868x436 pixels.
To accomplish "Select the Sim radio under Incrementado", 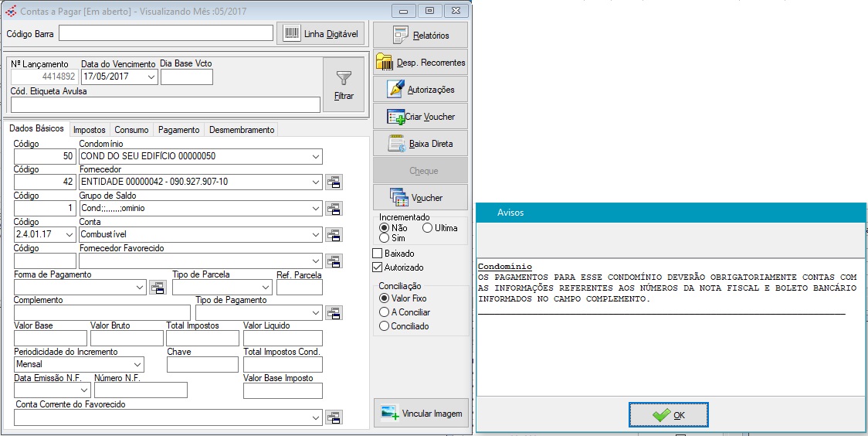I will pyautogui.click(x=384, y=238).
